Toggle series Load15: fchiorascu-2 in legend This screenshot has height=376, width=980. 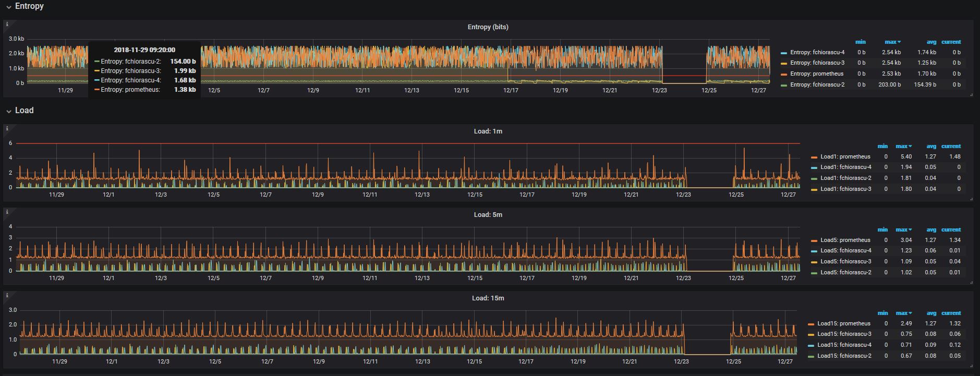coord(844,356)
